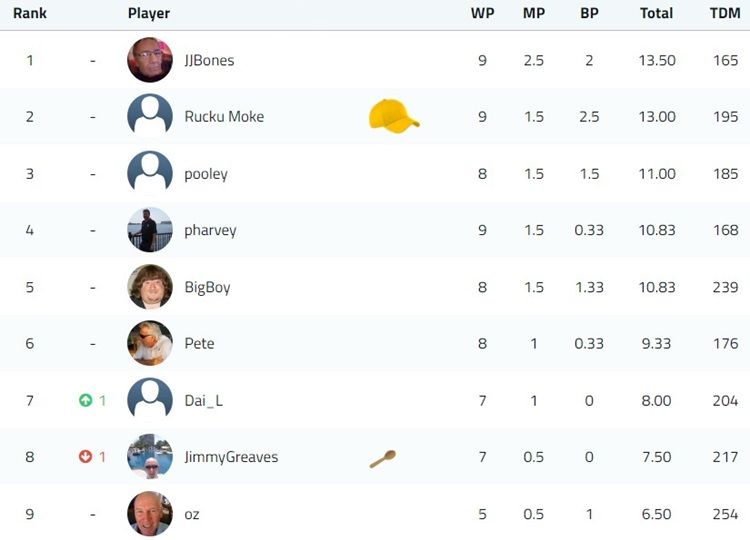Click the green up arrow beside Dai_L

pos(86,400)
